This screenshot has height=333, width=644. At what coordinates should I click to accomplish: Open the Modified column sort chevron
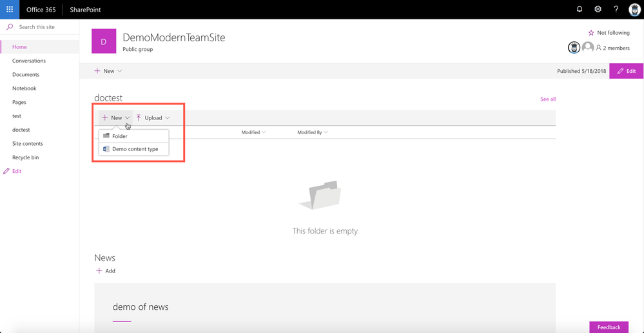coord(264,132)
